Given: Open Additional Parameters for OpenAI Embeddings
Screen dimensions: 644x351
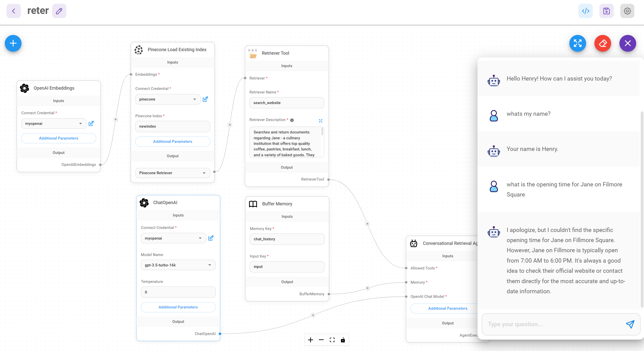Looking at the screenshot, I should [58, 138].
